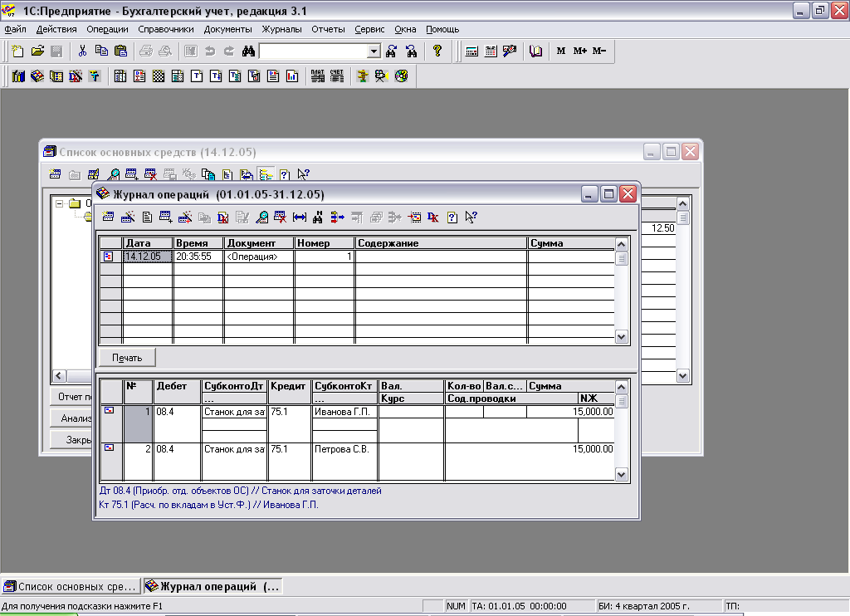Click the Дт/Кт crossed icon in second toolbar
The width and height of the screenshot is (850, 616).
click(76, 76)
